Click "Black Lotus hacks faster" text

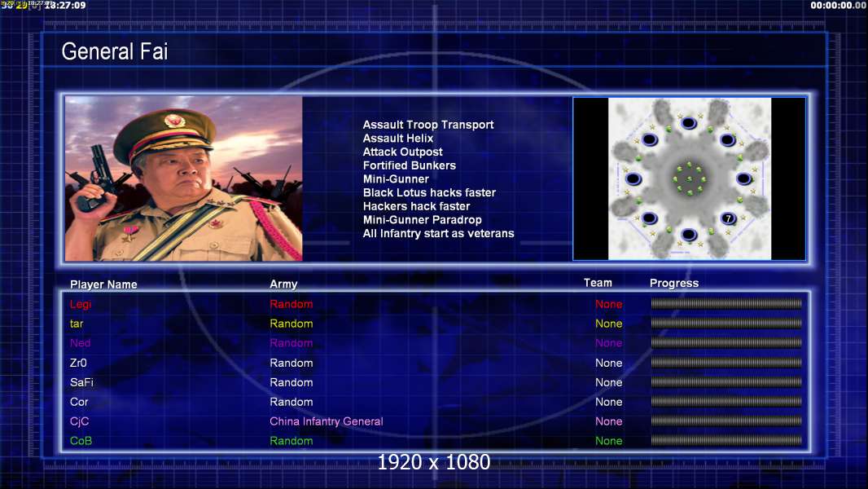point(429,192)
